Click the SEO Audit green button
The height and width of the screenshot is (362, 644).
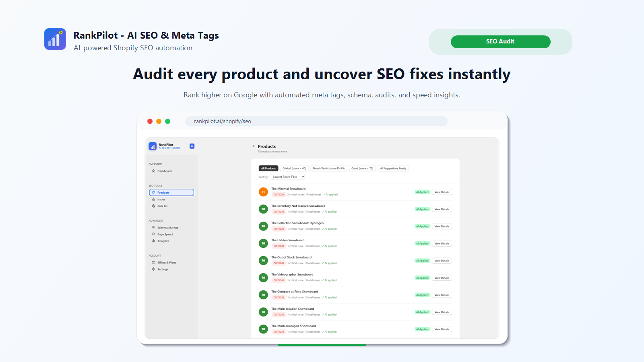point(500,42)
